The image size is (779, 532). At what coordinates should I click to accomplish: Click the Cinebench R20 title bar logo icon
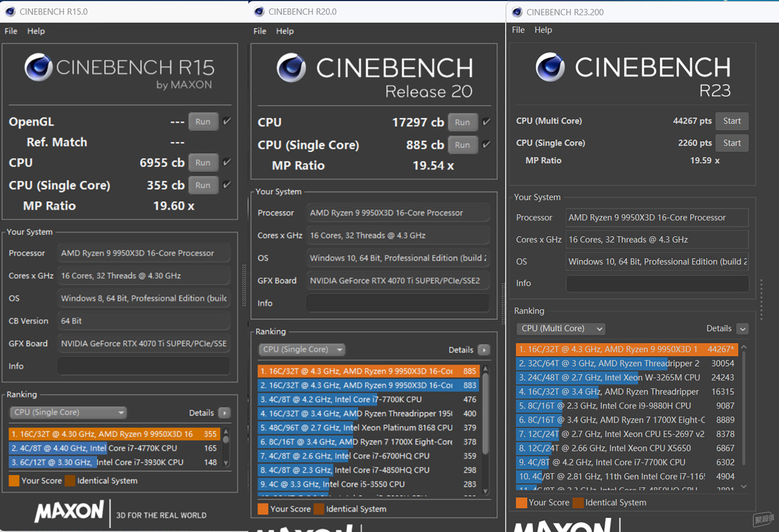pos(259,12)
